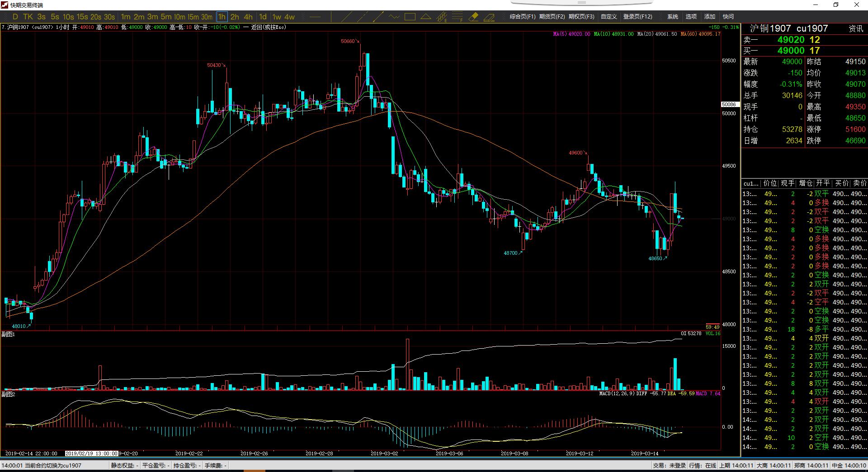The height and width of the screenshot is (472, 868).
Task: Switch chart to 1m period
Action: pos(126,17)
